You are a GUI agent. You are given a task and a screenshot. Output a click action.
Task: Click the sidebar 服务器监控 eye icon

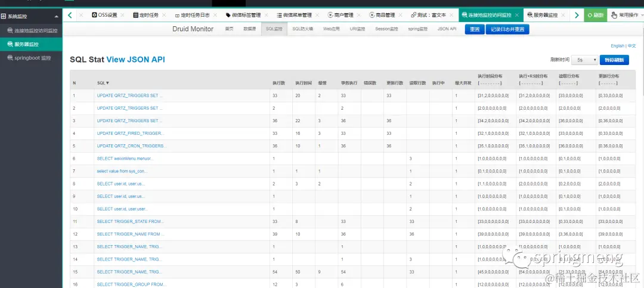click(x=10, y=44)
